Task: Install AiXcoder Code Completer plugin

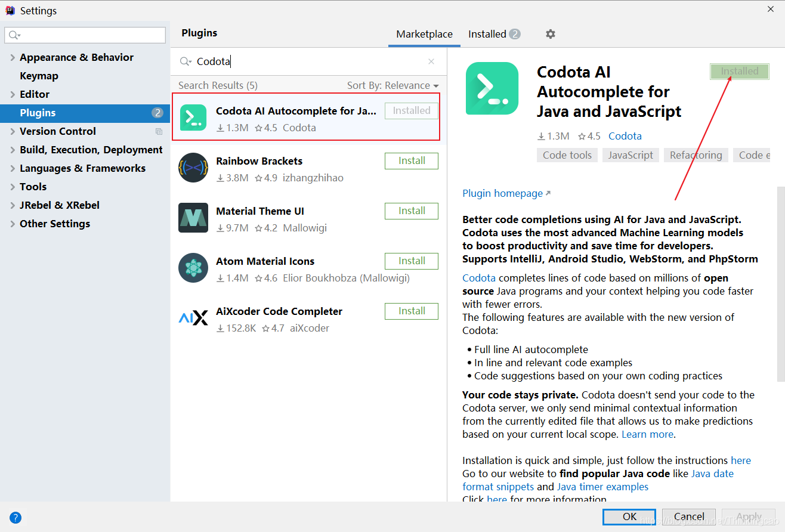Action: [x=412, y=311]
